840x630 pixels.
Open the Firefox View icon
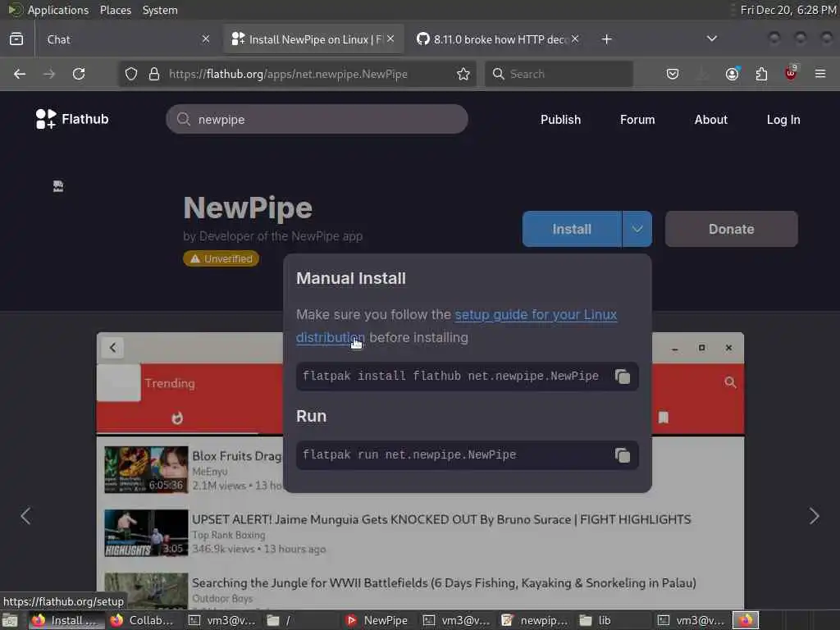click(x=16, y=39)
